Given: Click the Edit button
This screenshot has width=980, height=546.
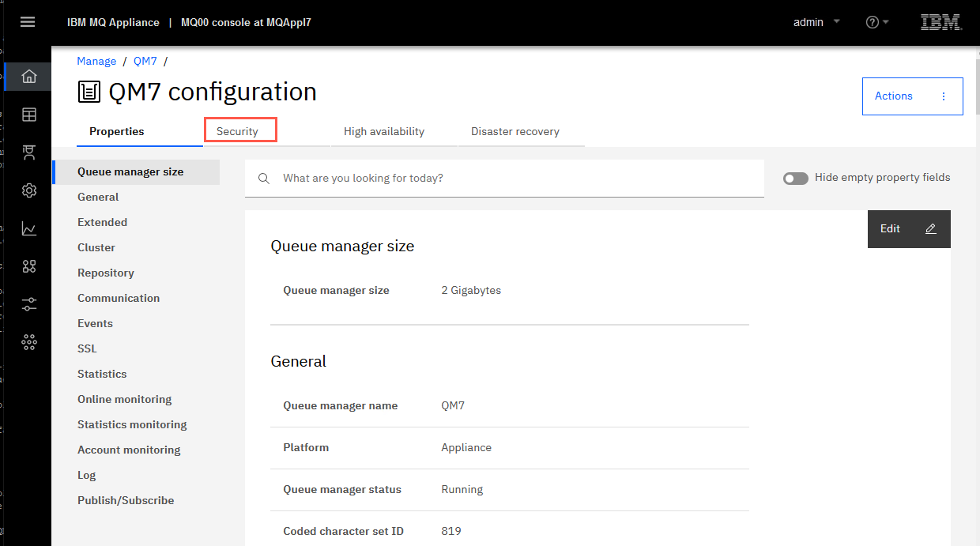Looking at the screenshot, I should click(x=909, y=229).
